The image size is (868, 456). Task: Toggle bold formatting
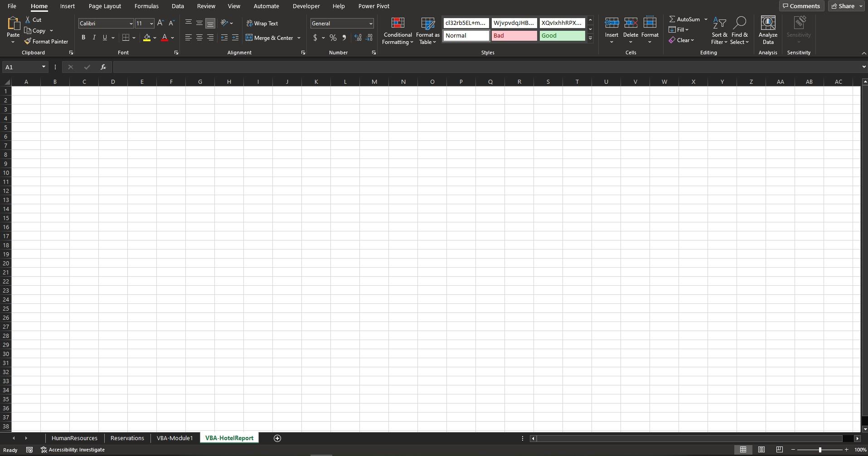coord(83,38)
